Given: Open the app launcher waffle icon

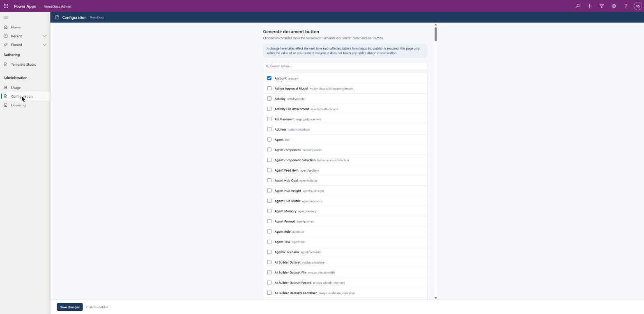Looking at the screenshot, I should [6, 6].
